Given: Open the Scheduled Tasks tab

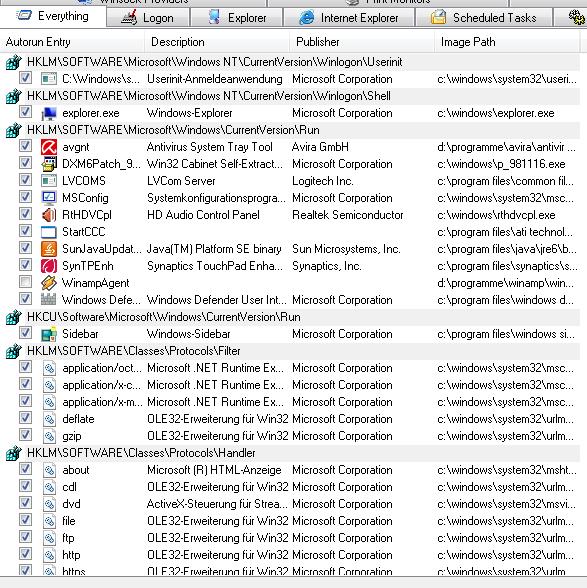Looking at the screenshot, I should (x=483, y=18).
